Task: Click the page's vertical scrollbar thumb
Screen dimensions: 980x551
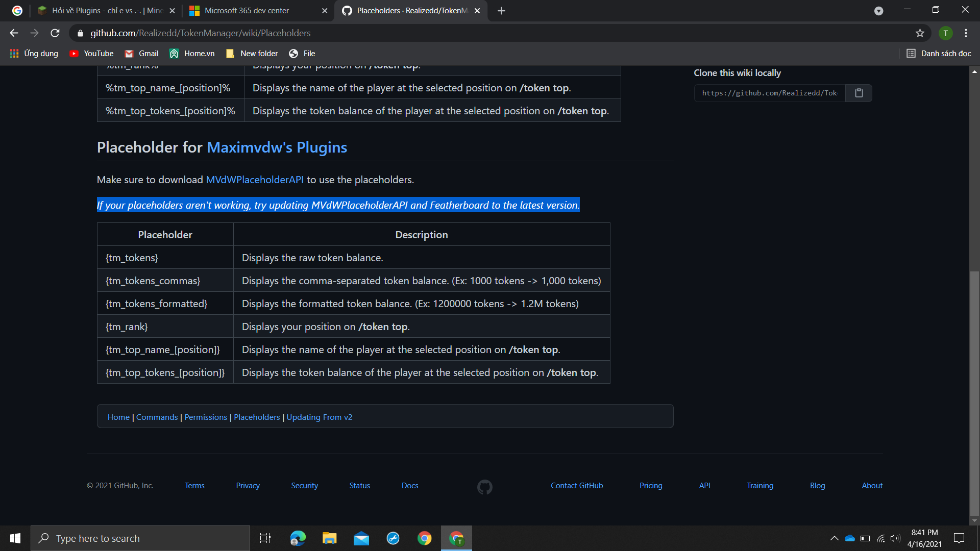Action: pyautogui.click(x=974, y=393)
